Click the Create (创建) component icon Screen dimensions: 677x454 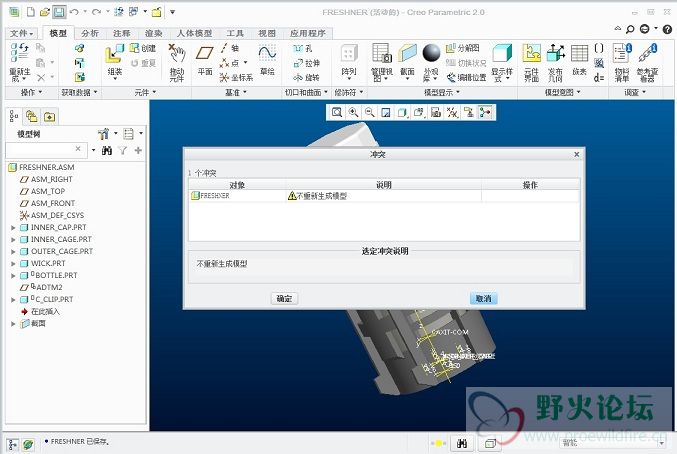[143, 48]
